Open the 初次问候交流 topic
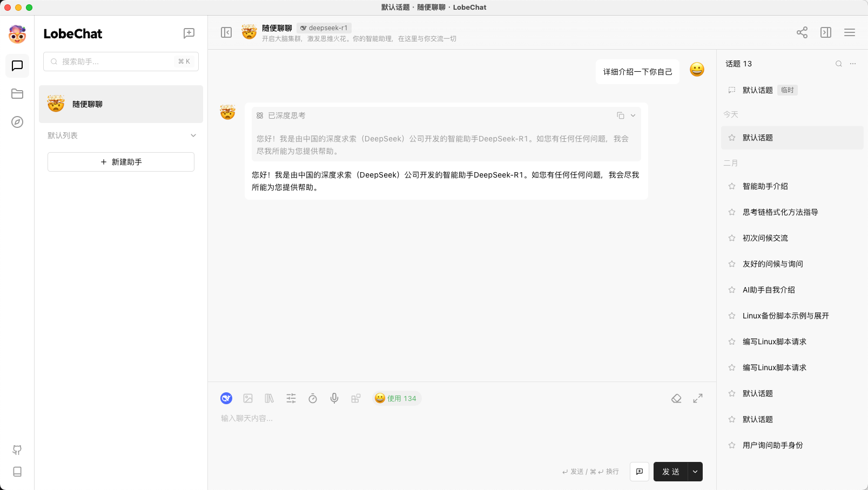Image resolution: width=868 pixels, height=490 pixels. [x=792, y=238]
